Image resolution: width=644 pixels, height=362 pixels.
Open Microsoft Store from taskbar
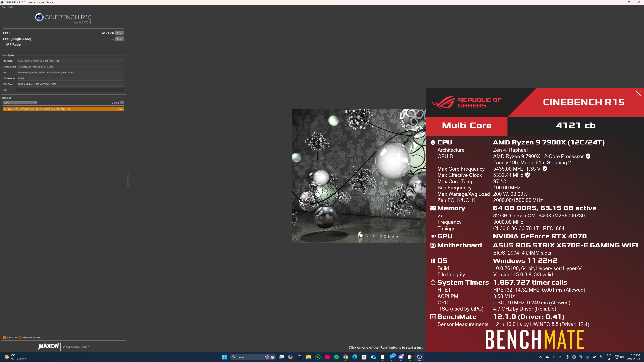click(x=364, y=357)
